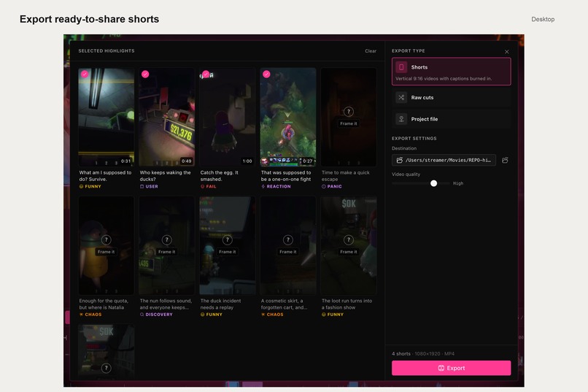The width and height of the screenshot is (588, 392).
Task: Click the folder icon inside destination field
Action: tap(399, 160)
